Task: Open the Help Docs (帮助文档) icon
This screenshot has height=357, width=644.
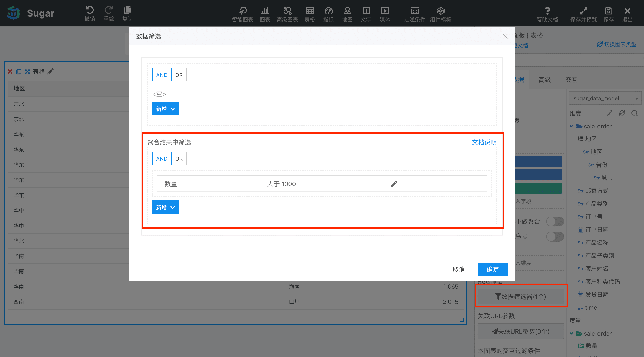Action: (547, 14)
